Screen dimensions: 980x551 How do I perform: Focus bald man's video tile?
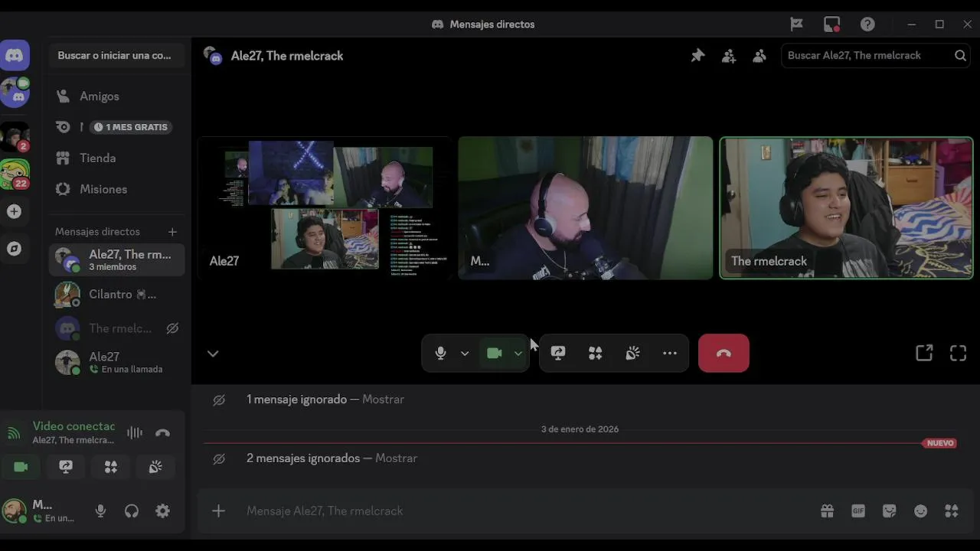tap(586, 207)
